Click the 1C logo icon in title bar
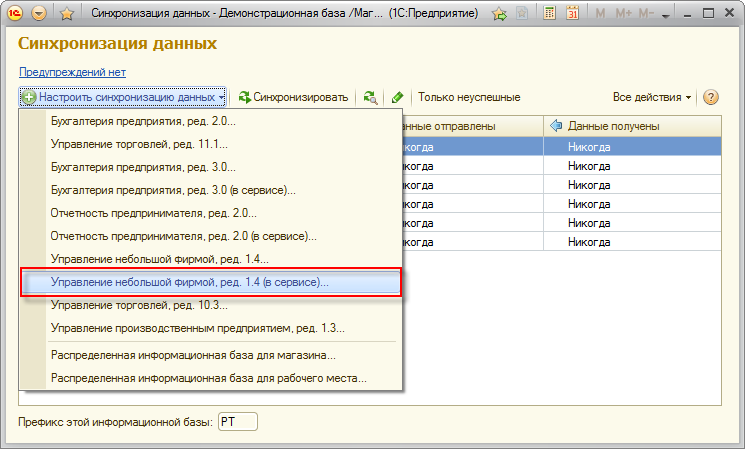Screen dimensions: 745x449 coord(15,13)
